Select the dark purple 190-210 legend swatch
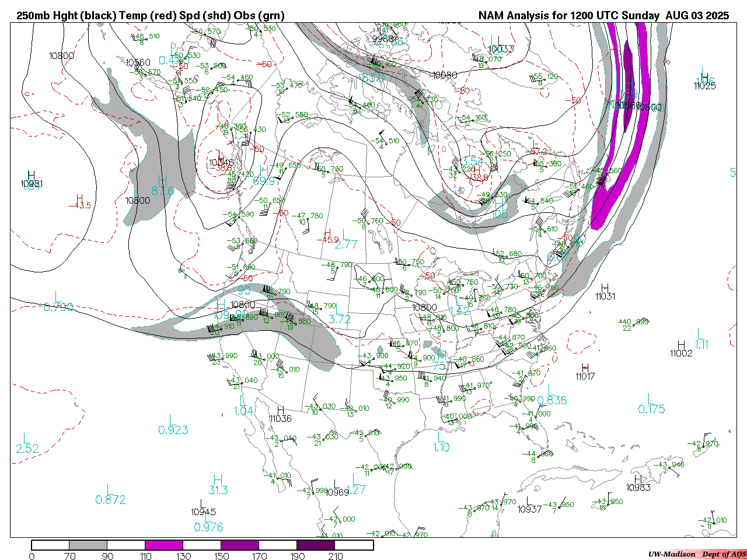This screenshot has width=747, height=560. point(316,545)
